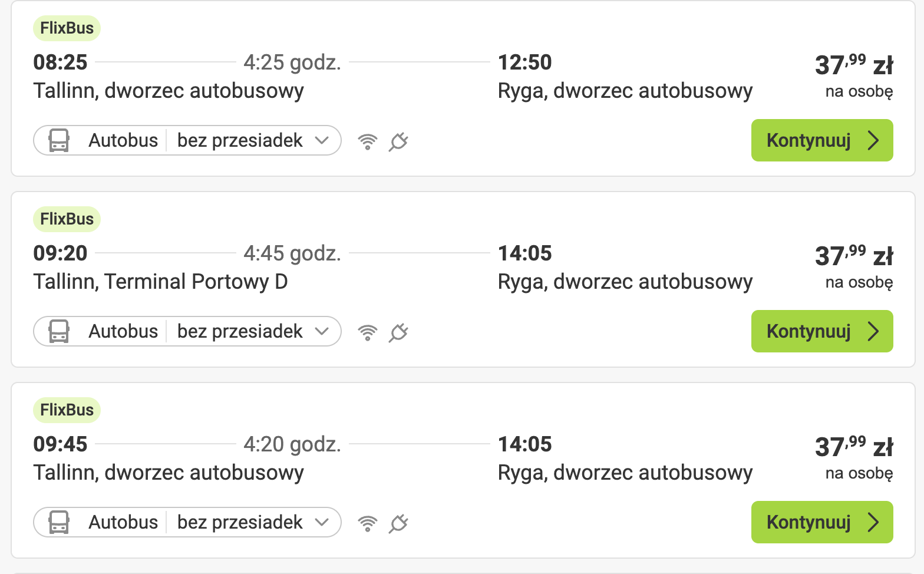Expand 'bez przesiadek' details for 08:25 trip
This screenshot has height=574, width=924.
[x=253, y=140]
